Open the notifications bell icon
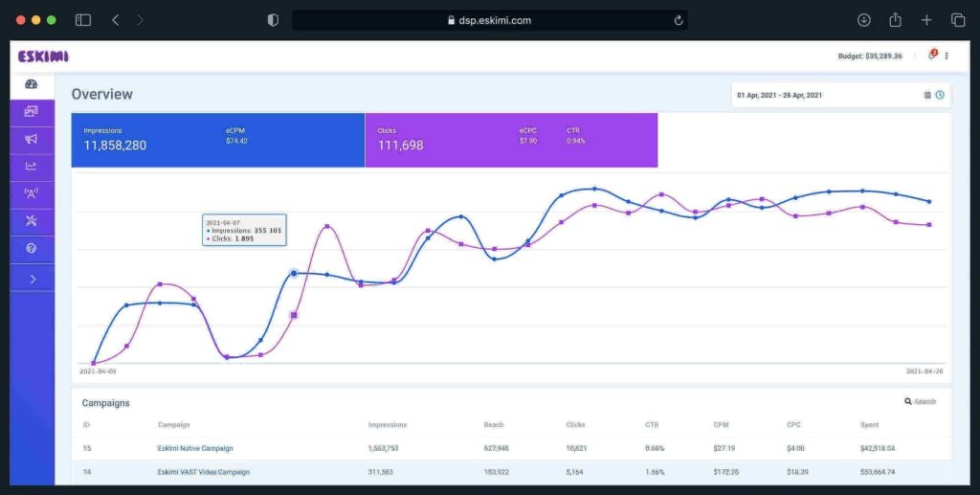The image size is (980, 495). 932,55
